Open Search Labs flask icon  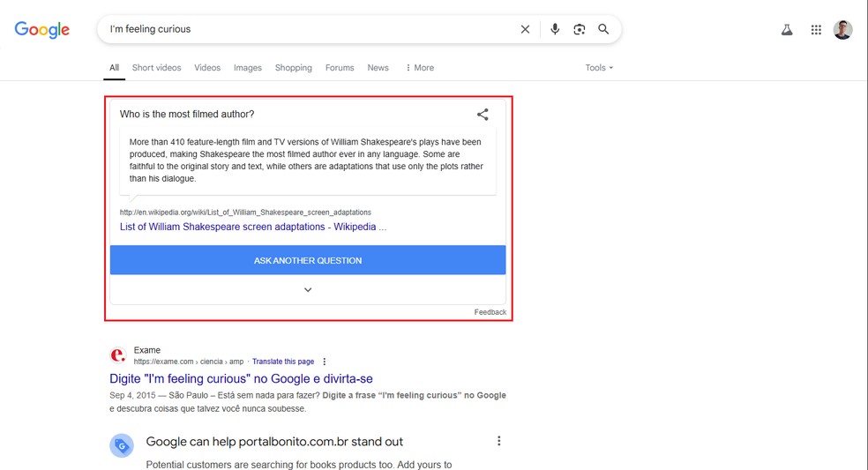[x=787, y=30]
